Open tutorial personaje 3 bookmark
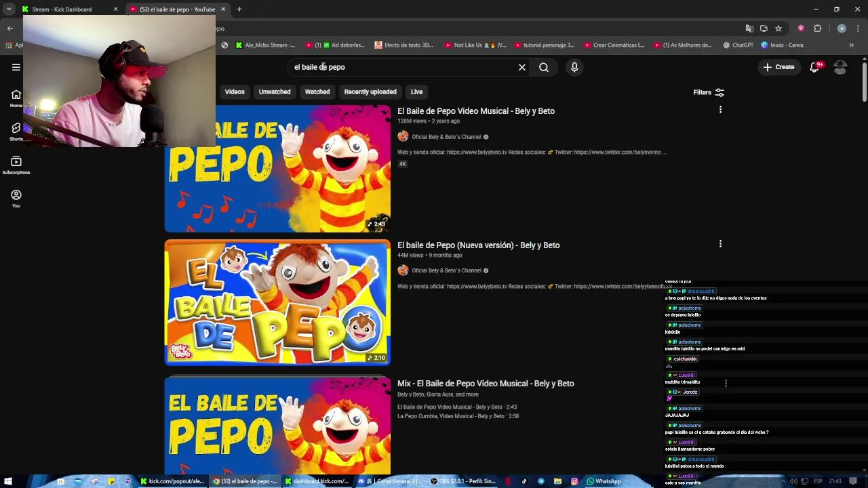Screen dimensions: 868x488 (545, 45)
